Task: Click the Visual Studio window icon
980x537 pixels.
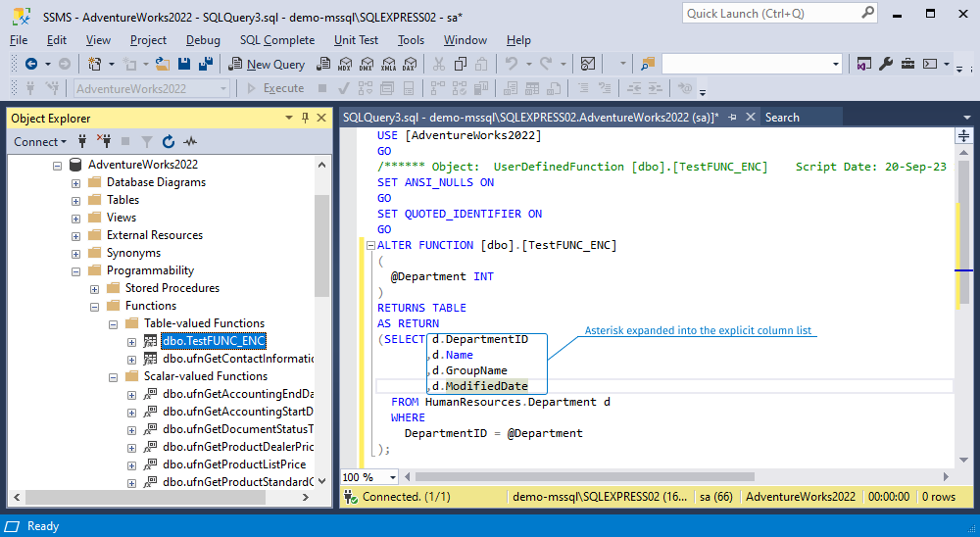Action: 863,64
